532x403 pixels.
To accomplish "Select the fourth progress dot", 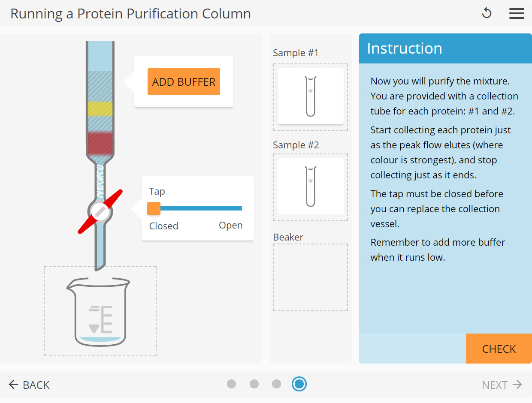I will [x=299, y=384].
